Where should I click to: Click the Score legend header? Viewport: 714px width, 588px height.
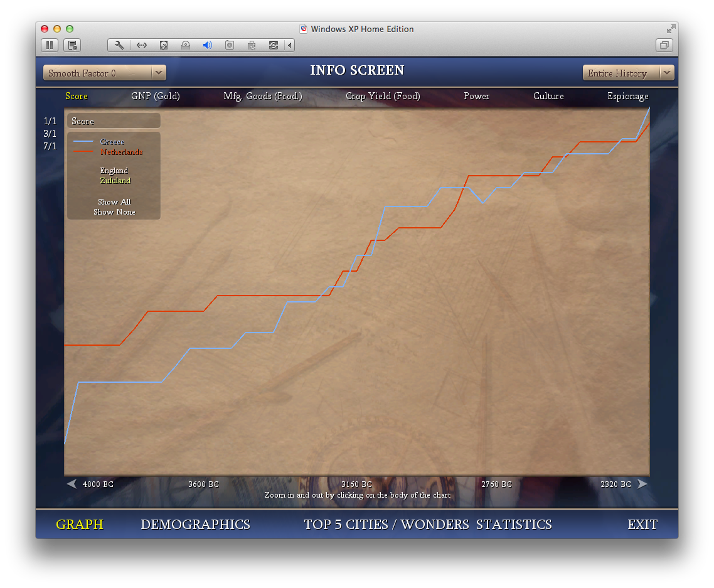pyautogui.click(x=114, y=121)
